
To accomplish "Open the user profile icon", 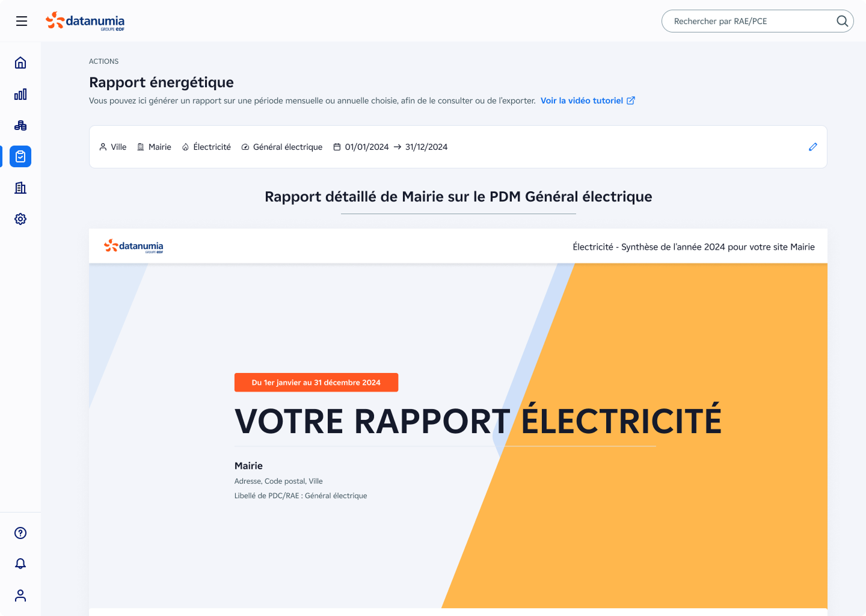I will pos(20,596).
